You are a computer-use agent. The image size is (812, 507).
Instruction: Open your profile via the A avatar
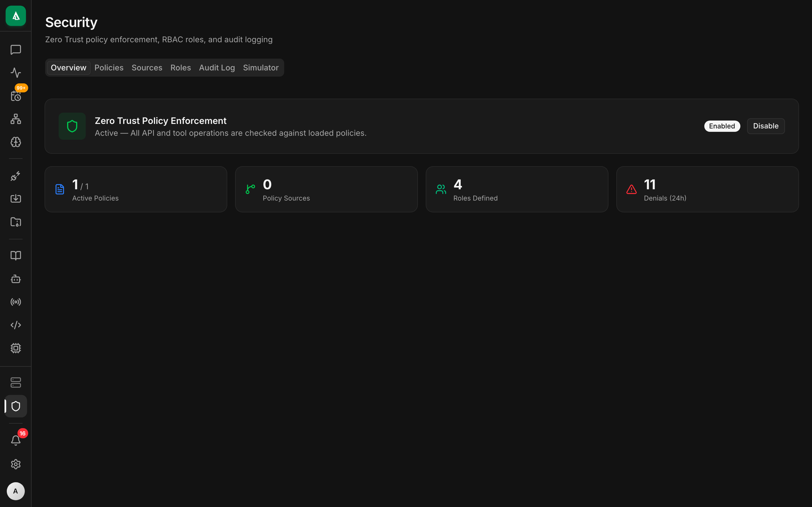[16, 491]
